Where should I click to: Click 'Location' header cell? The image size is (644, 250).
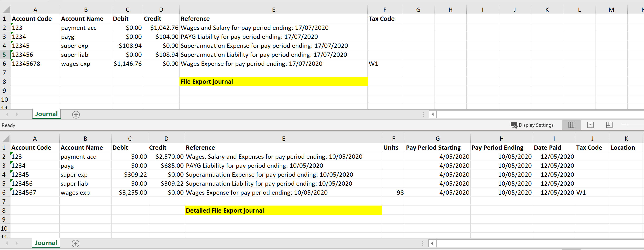[x=626, y=147]
